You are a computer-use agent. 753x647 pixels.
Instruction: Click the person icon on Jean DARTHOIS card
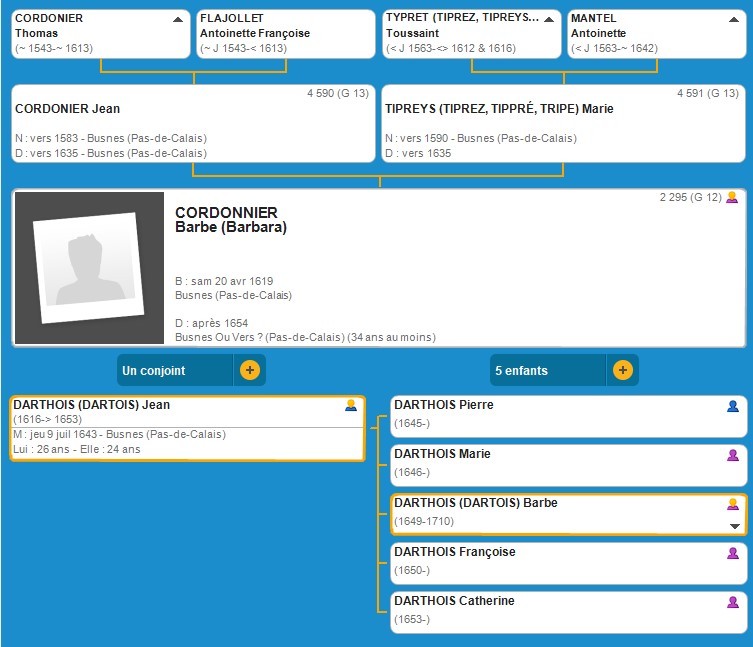coord(350,406)
